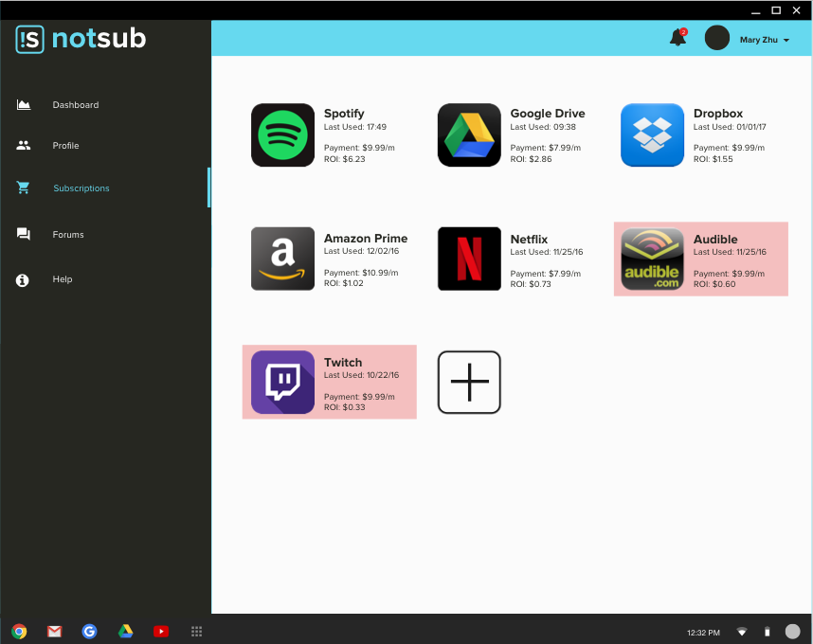Click the Help info icon
813x644 pixels.
click(23, 280)
